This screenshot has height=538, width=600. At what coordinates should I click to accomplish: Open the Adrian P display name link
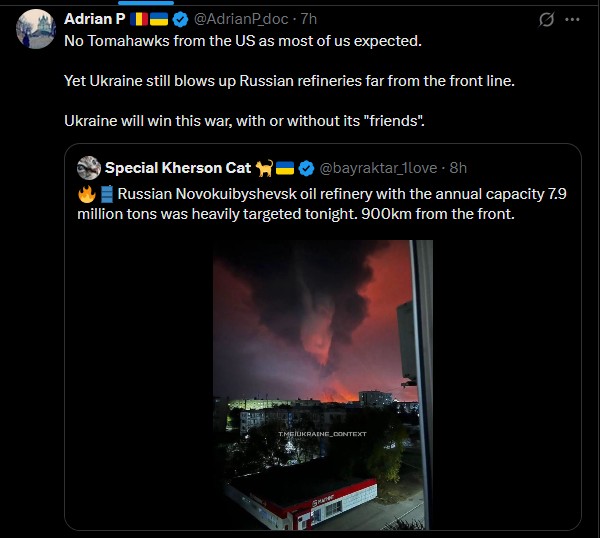(x=94, y=19)
